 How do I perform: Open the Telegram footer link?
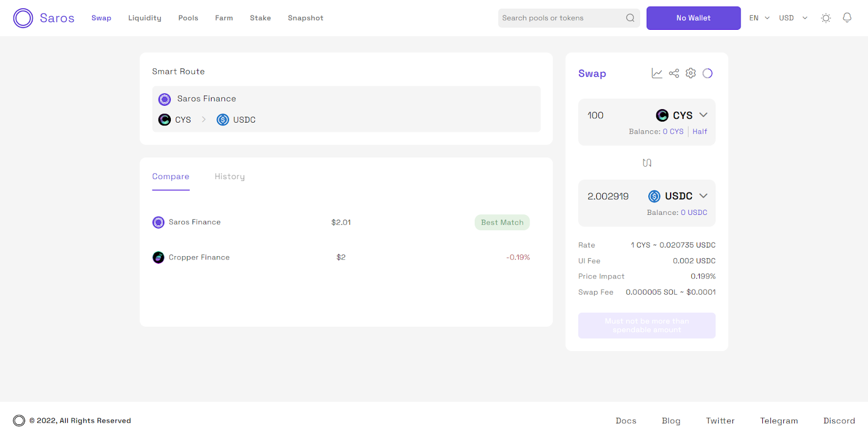click(x=779, y=421)
